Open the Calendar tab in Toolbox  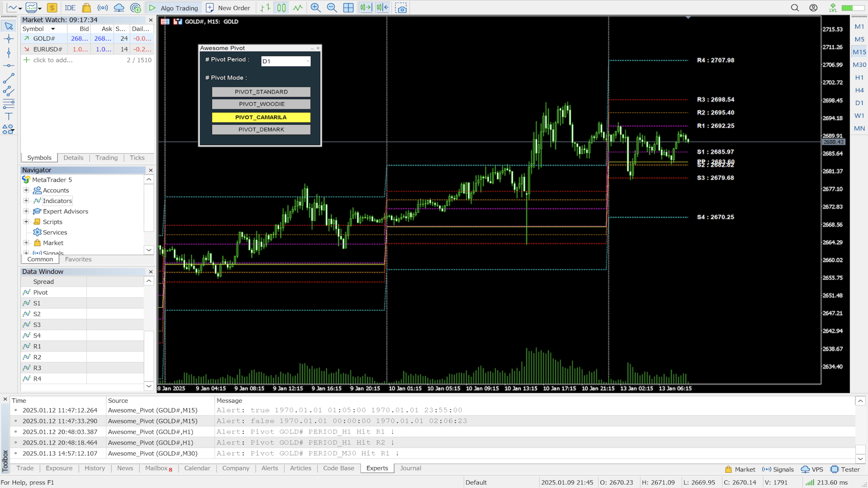[x=197, y=468]
